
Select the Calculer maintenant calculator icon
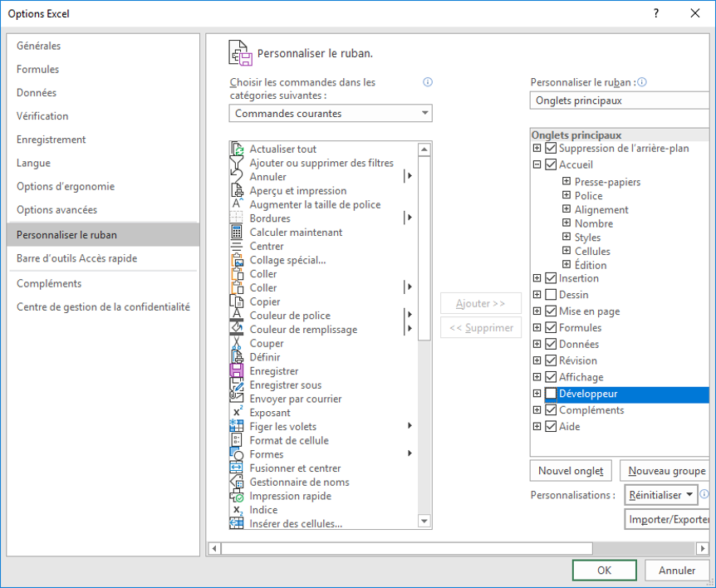point(237,232)
